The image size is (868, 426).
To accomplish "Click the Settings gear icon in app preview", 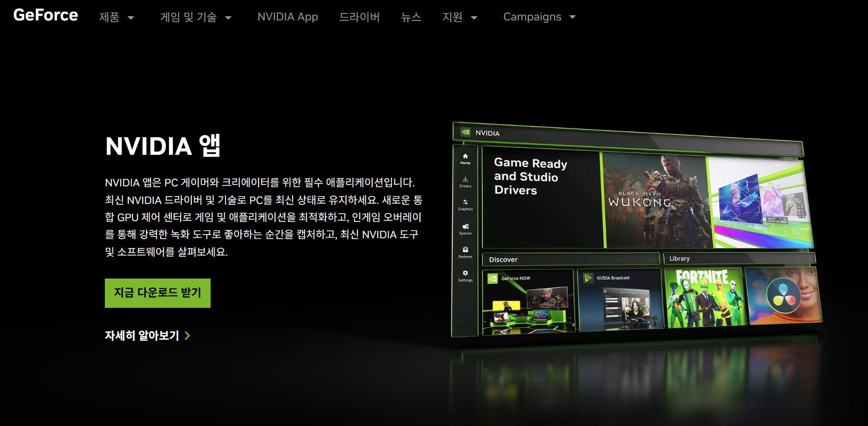I will tap(465, 273).
